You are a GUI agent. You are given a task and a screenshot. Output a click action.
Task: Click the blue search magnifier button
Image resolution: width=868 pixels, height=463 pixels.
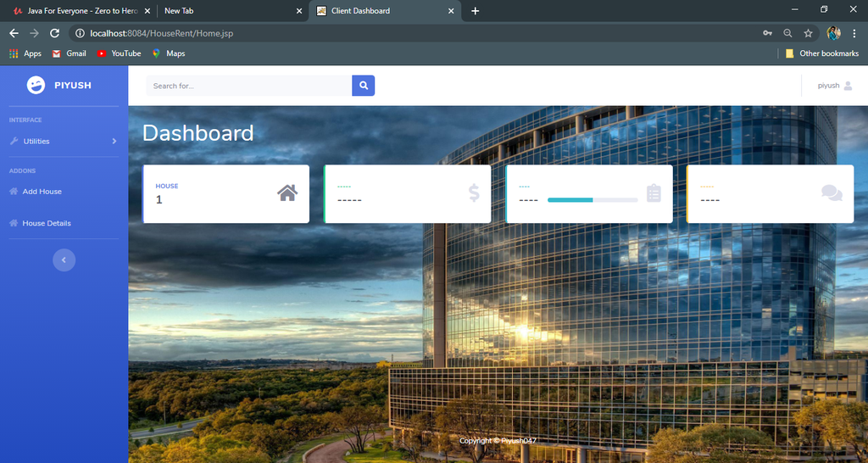pyautogui.click(x=363, y=86)
